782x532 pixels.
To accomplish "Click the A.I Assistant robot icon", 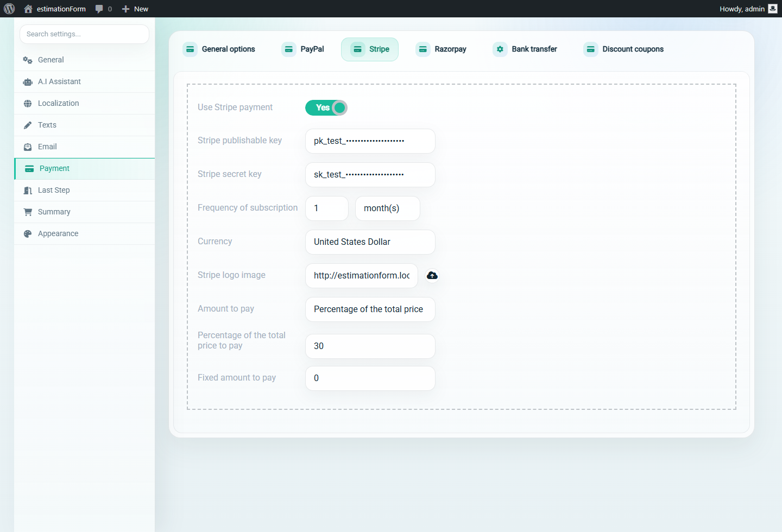I will pyautogui.click(x=28, y=82).
